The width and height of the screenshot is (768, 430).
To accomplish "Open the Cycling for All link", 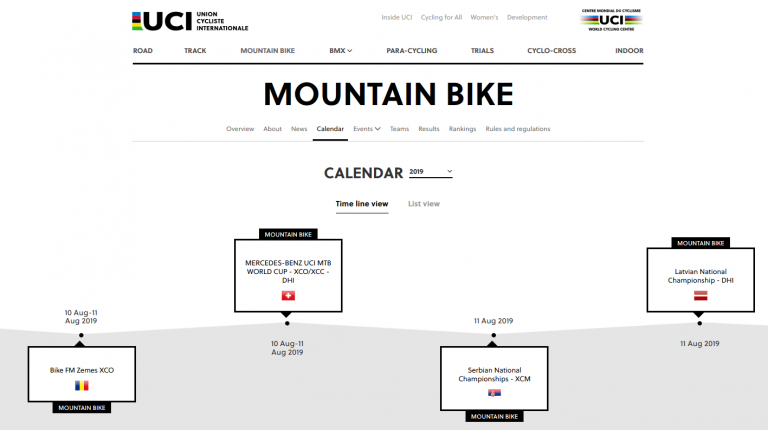I will click(x=441, y=17).
